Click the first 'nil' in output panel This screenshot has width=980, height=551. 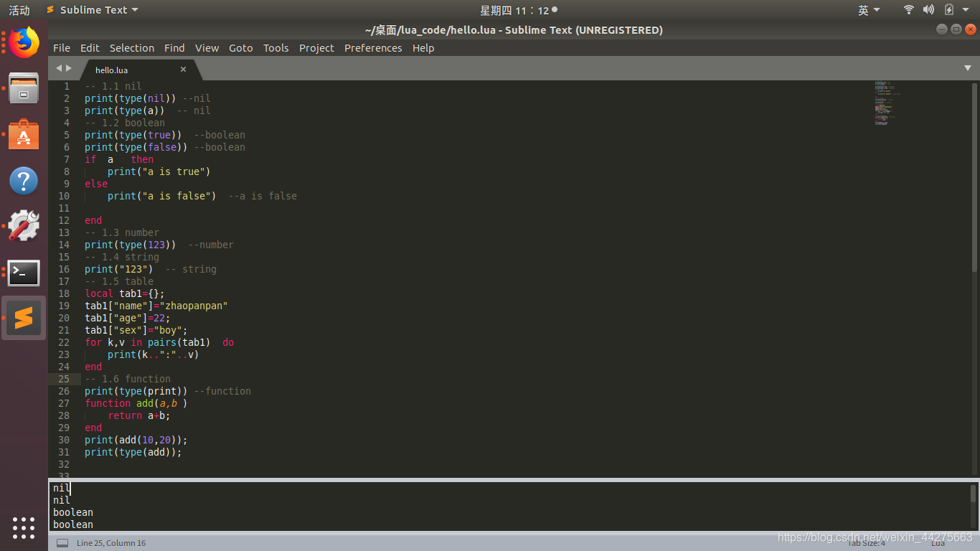tap(62, 488)
